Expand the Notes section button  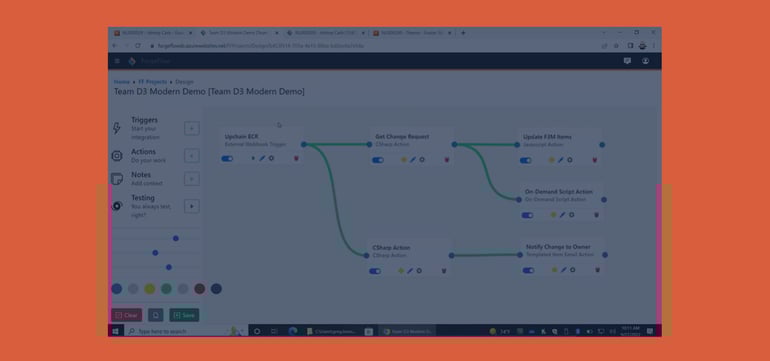[x=192, y=179]
